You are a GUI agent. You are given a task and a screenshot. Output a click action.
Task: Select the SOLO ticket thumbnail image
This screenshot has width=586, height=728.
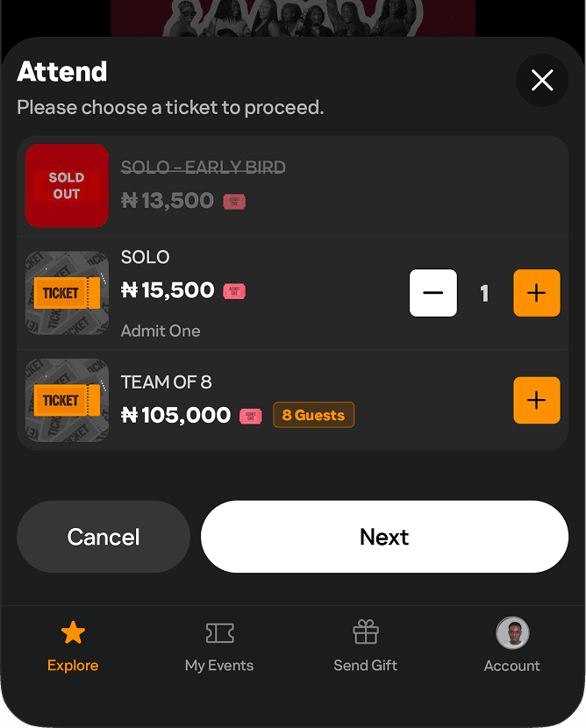click(67, 293)
